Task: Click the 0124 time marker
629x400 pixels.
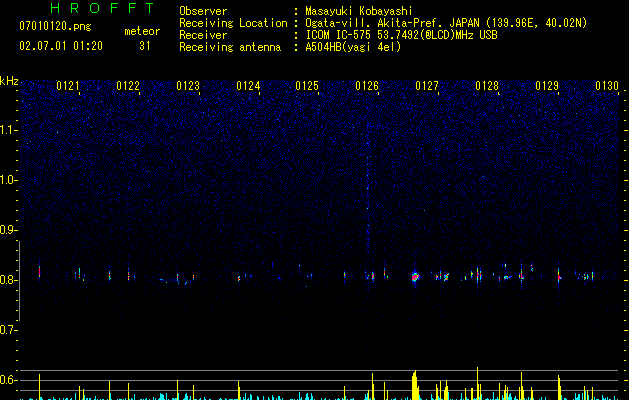Action: pos(248,86)
